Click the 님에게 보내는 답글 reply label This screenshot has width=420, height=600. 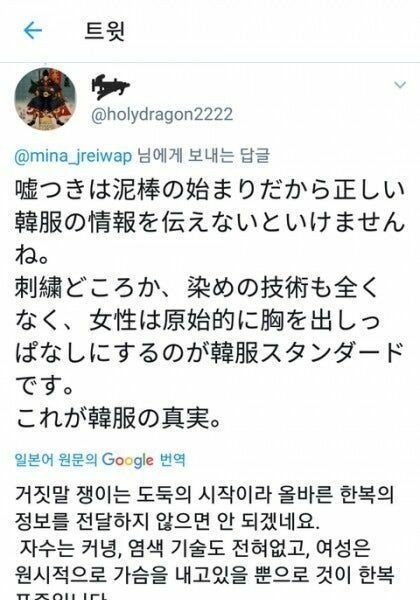(203, 156)
